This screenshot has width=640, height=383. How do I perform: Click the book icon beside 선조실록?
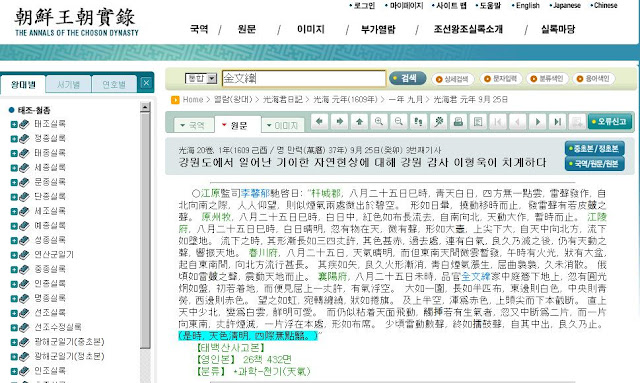pyautogui.click(x=24, y=313)
